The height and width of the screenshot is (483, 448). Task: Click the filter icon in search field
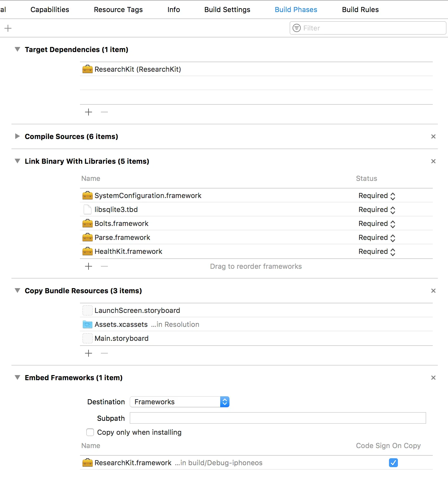296,28
